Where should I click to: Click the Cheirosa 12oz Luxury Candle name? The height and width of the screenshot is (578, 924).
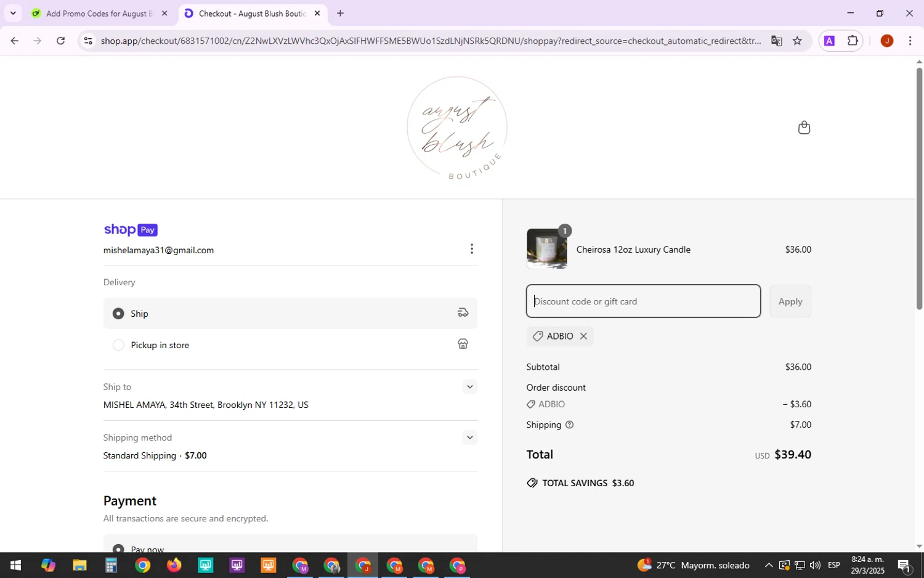[x=633, y=250]
